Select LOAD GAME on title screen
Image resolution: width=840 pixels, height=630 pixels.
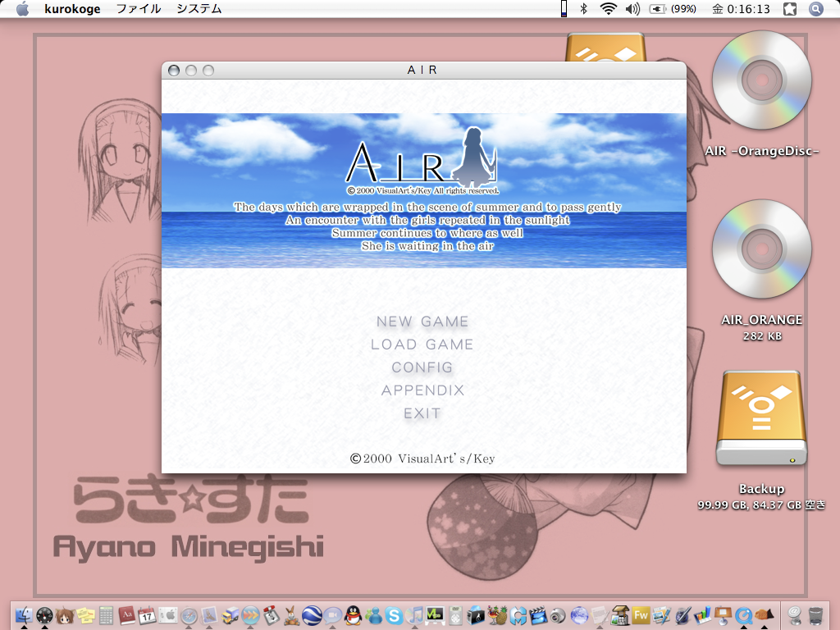422,345
